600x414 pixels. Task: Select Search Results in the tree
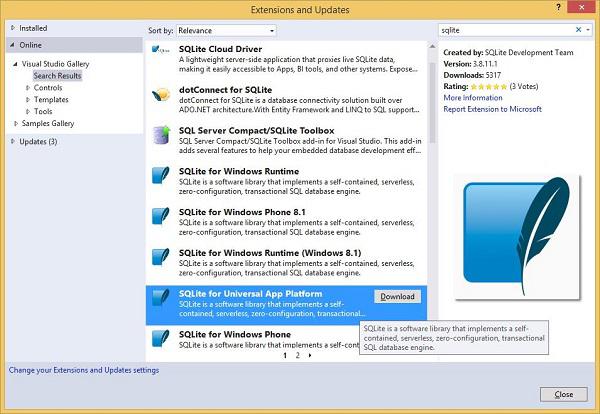click(57, 76)
